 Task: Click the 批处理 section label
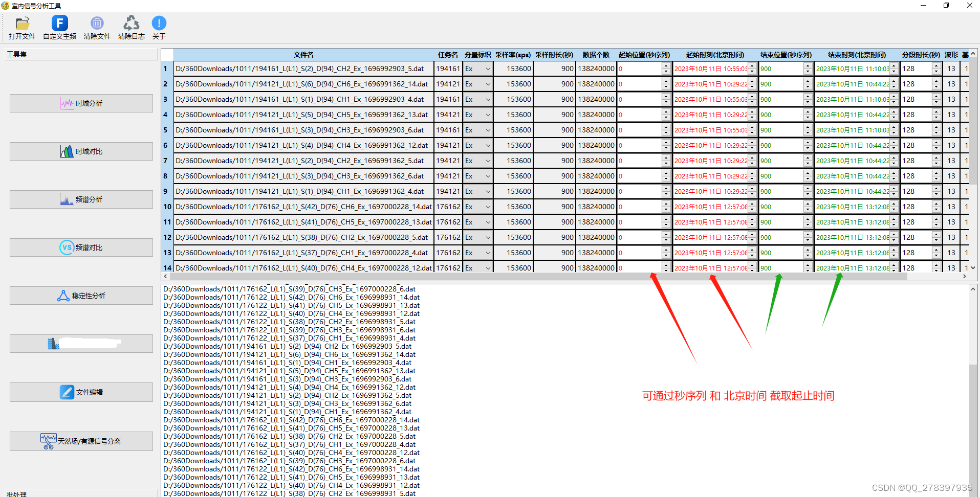[16, 493]
